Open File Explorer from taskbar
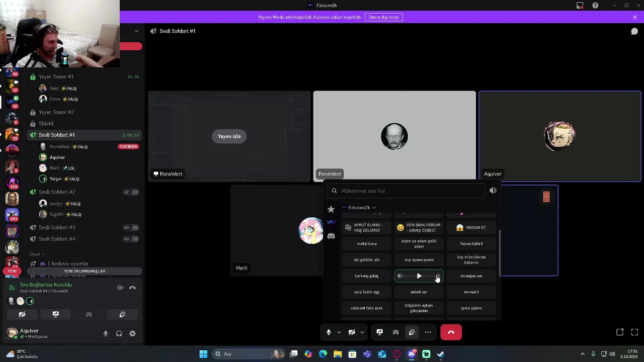 coord(337,354)
